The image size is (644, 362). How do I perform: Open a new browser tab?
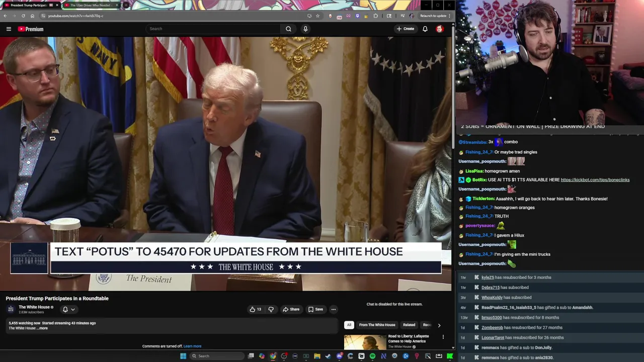pos(126,5)
